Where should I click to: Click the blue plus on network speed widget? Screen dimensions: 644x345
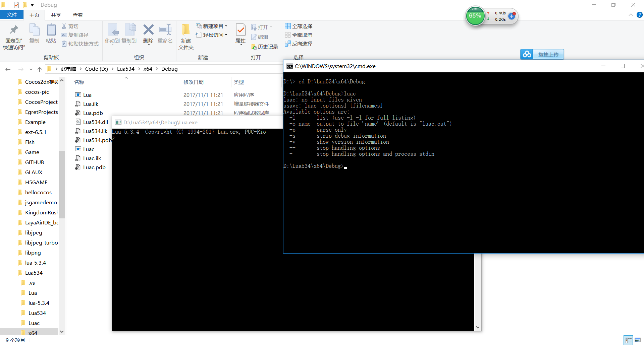pos(512,16)
